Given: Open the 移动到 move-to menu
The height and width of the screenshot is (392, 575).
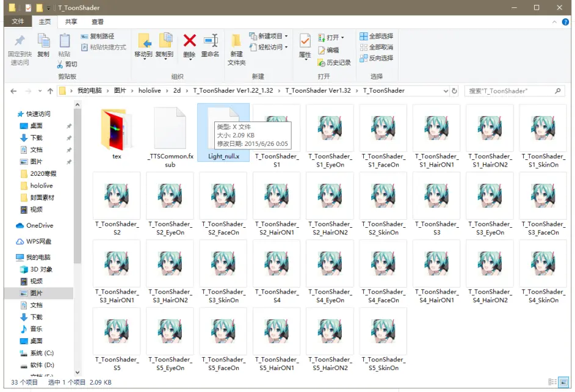Looking at the screenshot, I should 143,46.
